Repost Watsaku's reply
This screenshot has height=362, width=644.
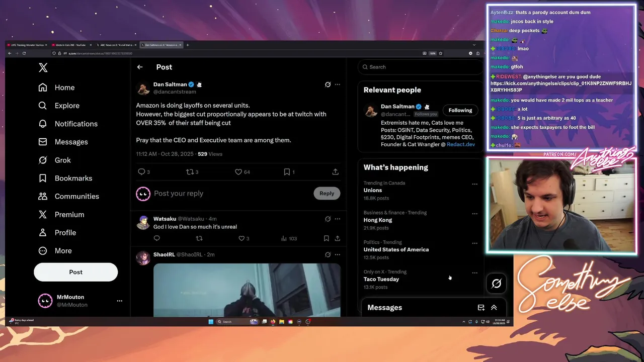199,238
